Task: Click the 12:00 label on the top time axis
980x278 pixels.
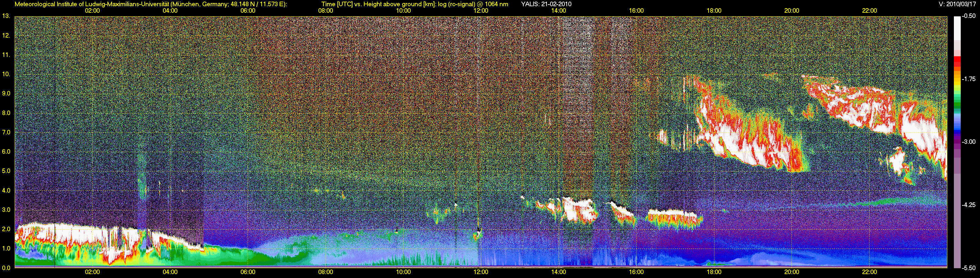Action: coord(481,11)
